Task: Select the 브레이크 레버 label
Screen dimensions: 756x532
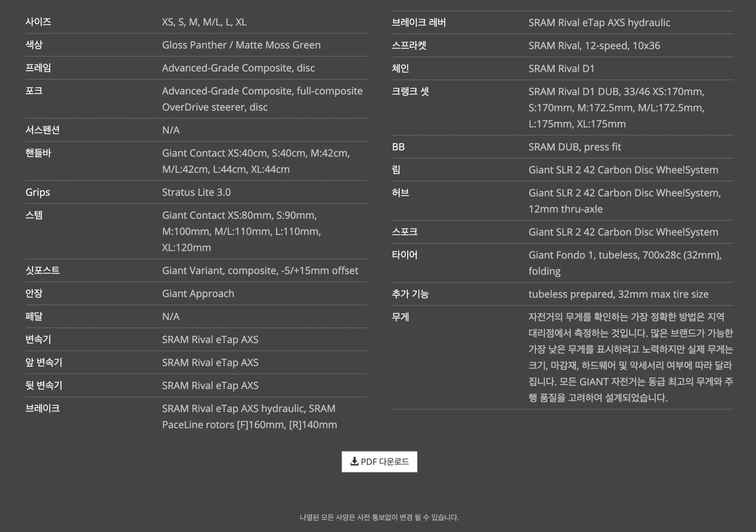Action: pos(419,22)
